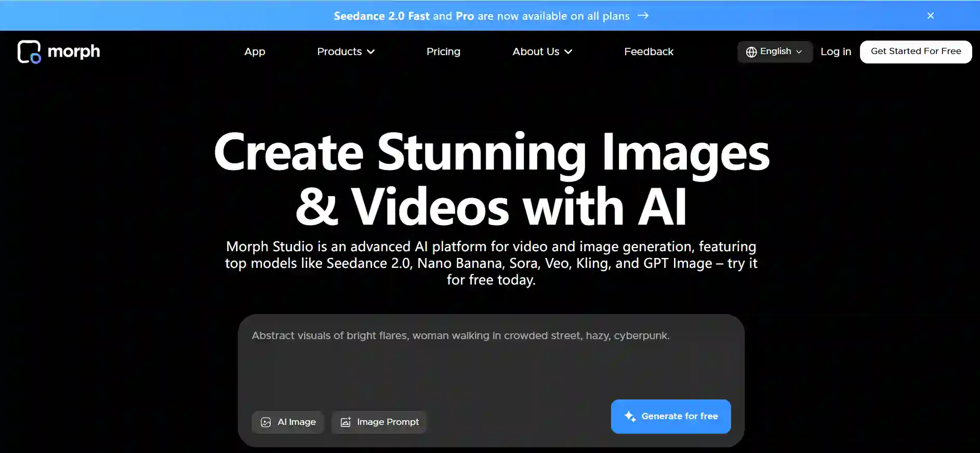Go to the Pricing page

[443, 51]
